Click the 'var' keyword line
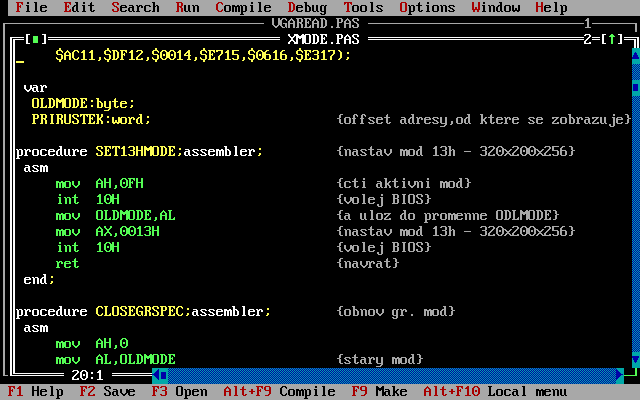Viewport: 640px width, 400px height. click(x=36, y=87)
